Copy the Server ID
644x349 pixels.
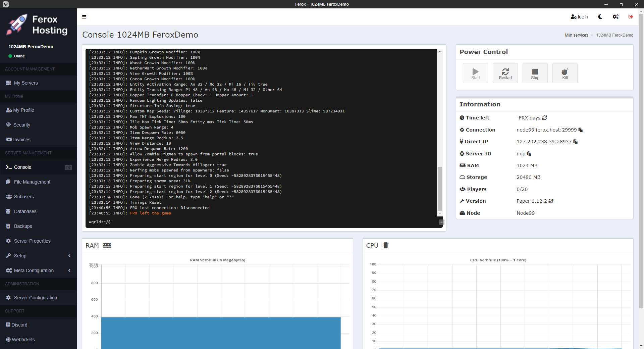tap(529, 154)
